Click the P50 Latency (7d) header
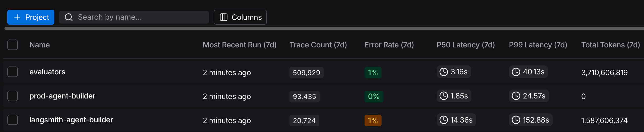The width and height of the screenshot is (644, 132). coord(466,45)
